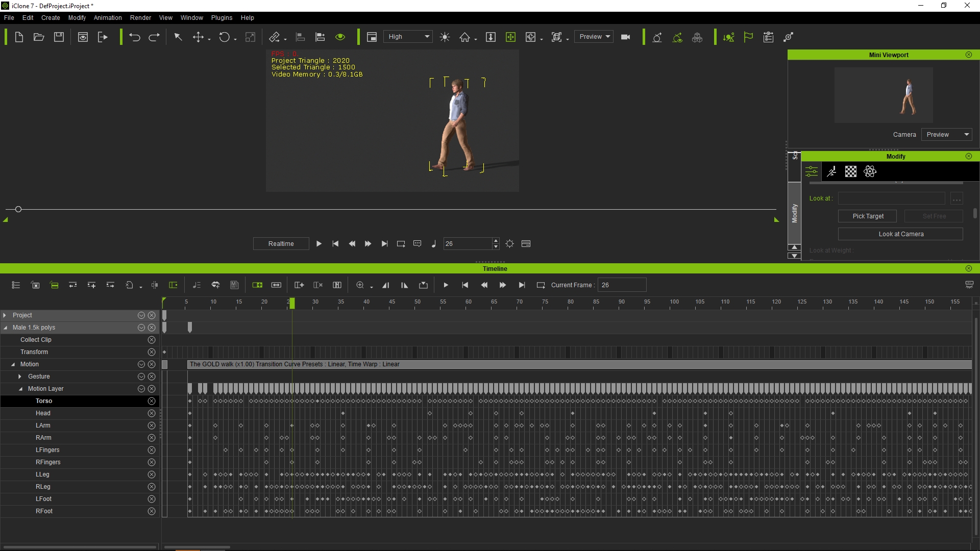Open the quality dropdown showing High
This screenshot has height=551, width=980.
(x=408, y=37)
